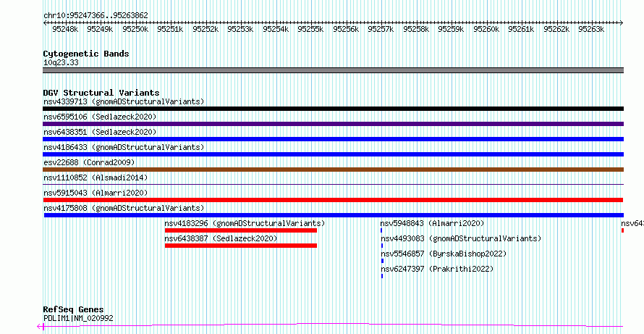Select the RefSeq Genes track title
Viewport: 644px width, 334px height.
click(x=74, y=310)
